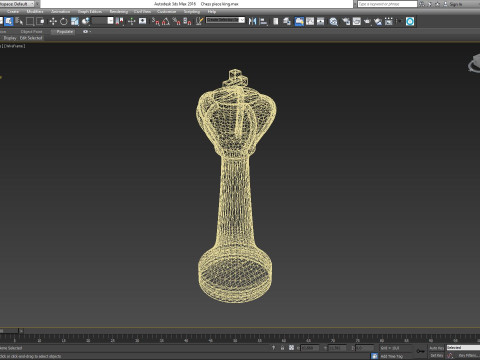Click the Display button in scene explorer
Screen dimensions: 480x360
(10, 38)
